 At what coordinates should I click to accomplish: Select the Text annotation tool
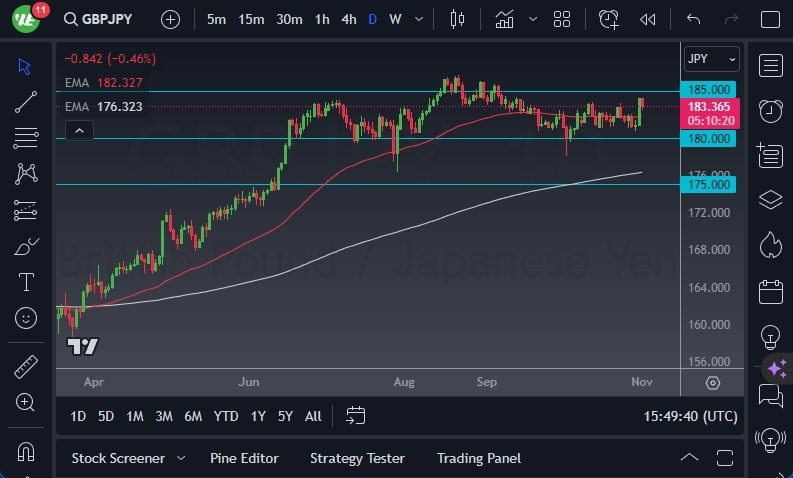26,282
